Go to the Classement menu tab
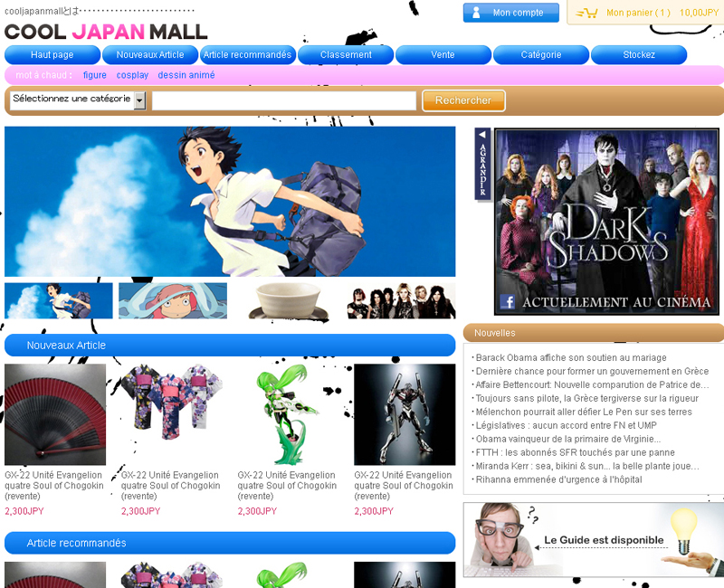This screenshot has height=588, width=724. click(346, 55)
